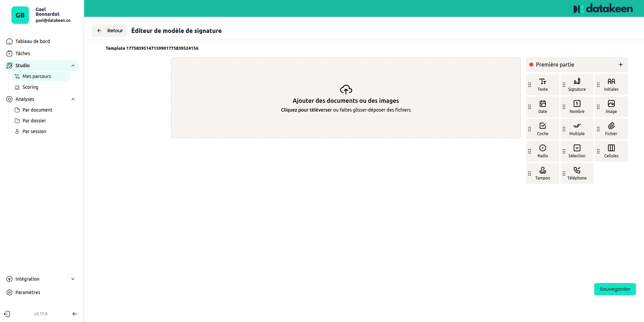
Task: Select the Multiple choice field tool
Action: tap(576, 129)
